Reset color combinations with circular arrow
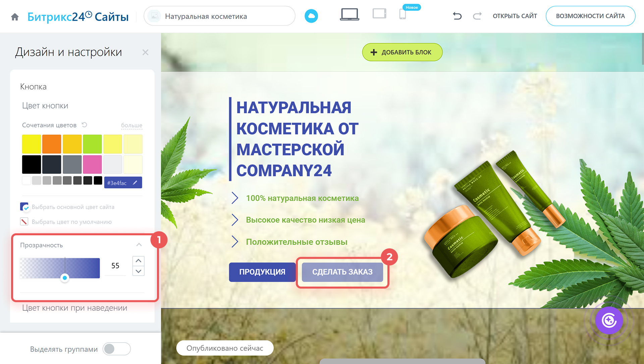The image size is (644, 364). pos(85,125)
